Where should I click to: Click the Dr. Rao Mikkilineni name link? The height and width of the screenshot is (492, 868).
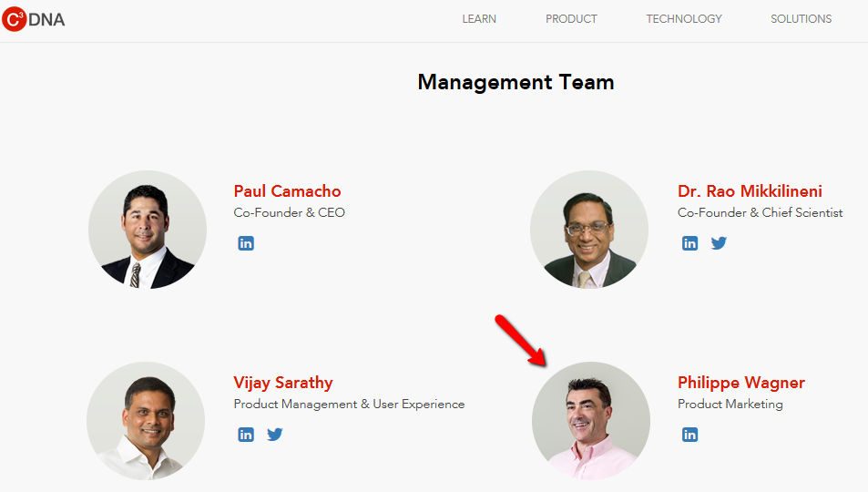pyautogui.click(x=750, y=191)
